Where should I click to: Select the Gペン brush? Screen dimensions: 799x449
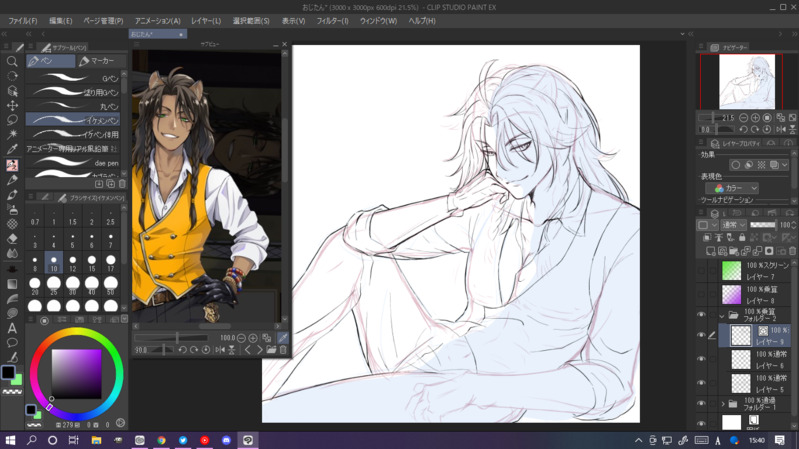[x=73, y=78]
